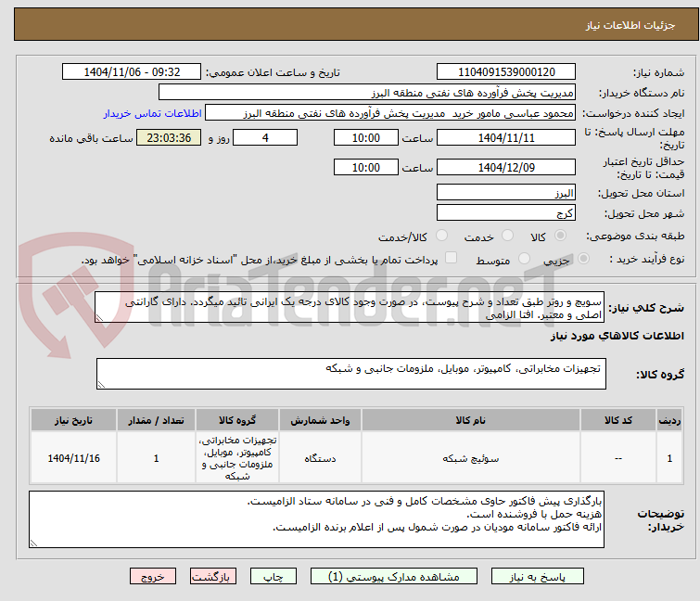
Task: Click the goods group cell in table row 1
Action: (237, 458)
